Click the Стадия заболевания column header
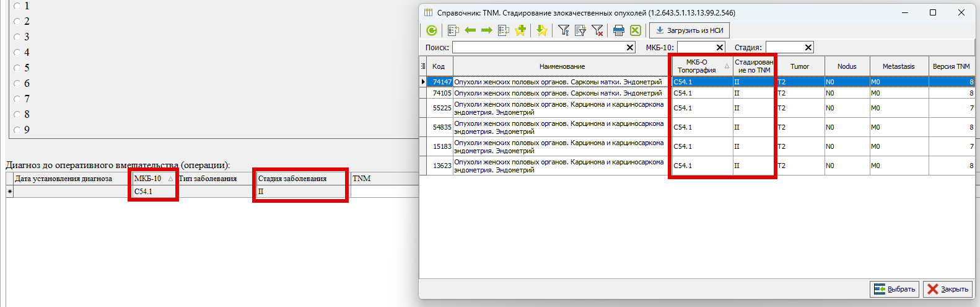 (302, 179)
